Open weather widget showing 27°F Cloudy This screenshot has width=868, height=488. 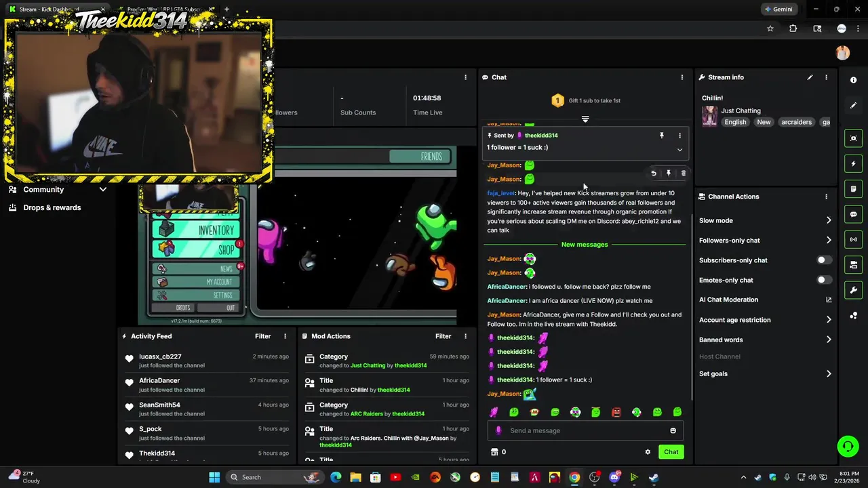coord(24,476)
